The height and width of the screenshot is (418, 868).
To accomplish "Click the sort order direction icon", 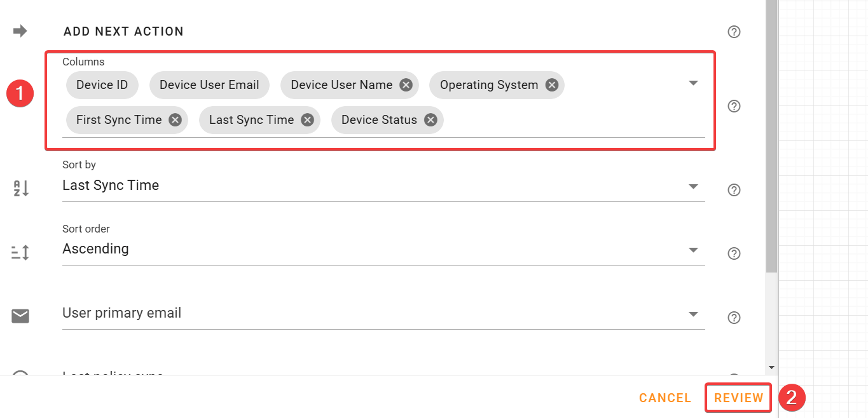I will pos(20,253).
